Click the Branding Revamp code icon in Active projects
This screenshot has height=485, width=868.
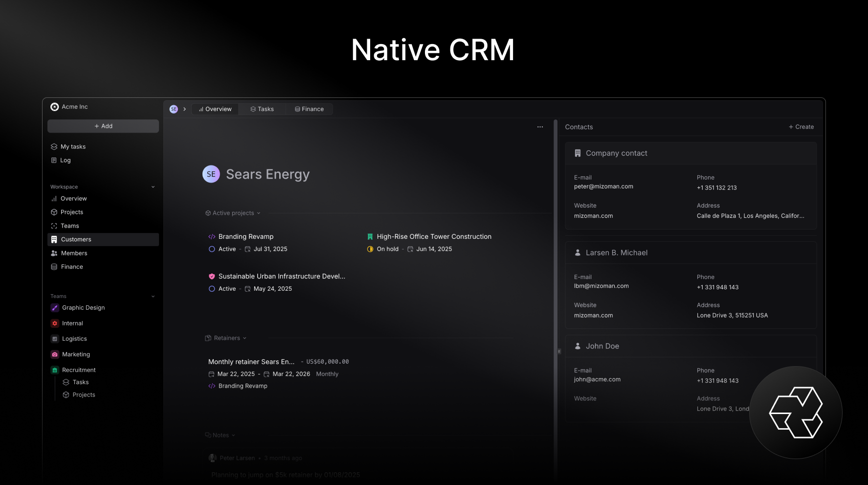(212, 237)
